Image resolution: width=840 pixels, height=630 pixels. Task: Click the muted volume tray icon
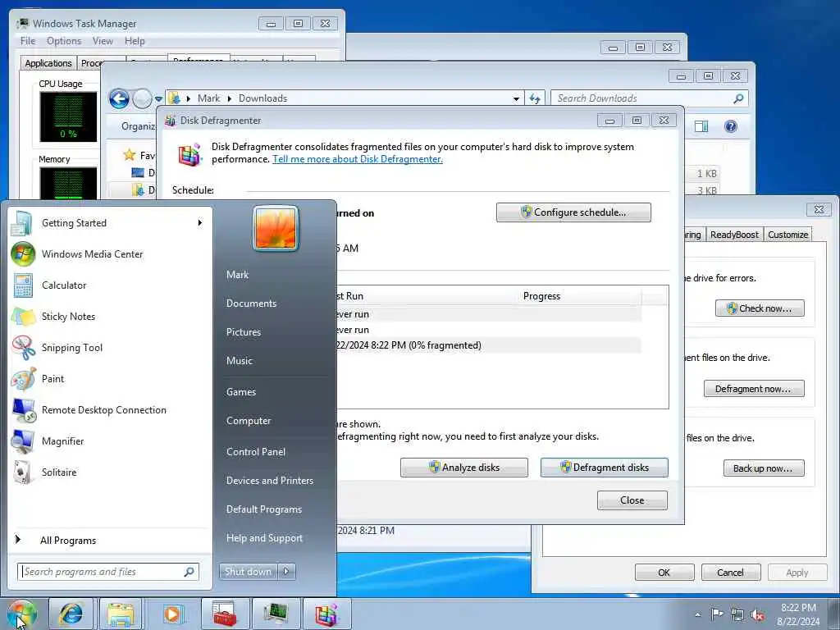click(x=757, y=615)
